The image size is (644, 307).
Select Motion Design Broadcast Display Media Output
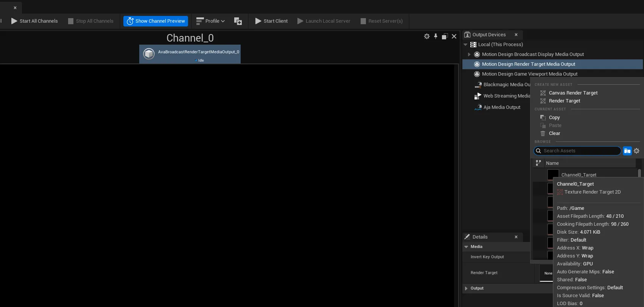(x=533, y=54)
